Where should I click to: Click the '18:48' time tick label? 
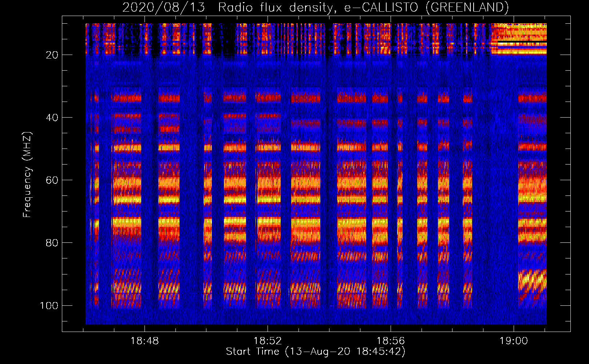pos(145,341)
